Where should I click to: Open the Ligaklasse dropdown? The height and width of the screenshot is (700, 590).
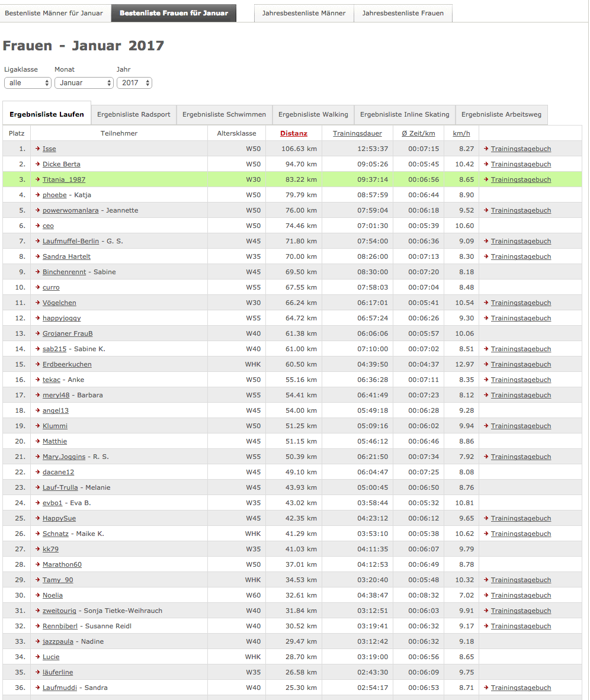pos(28,83)
